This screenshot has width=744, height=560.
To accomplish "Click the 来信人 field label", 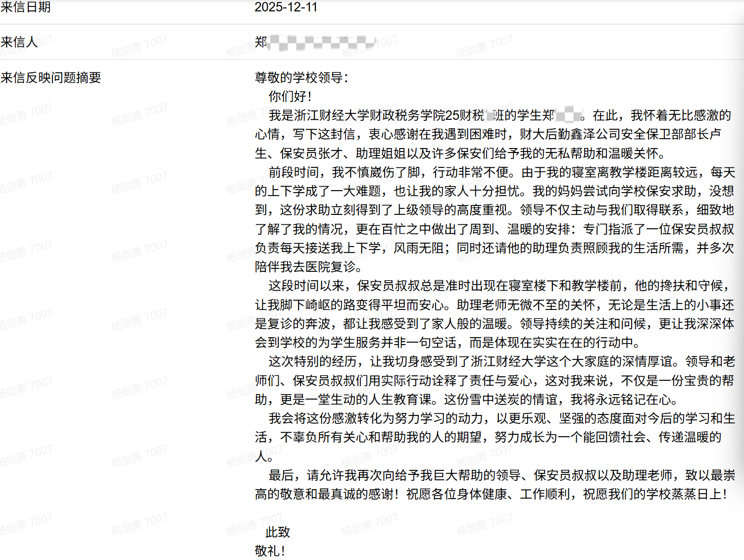I will [x=19, y=42].
